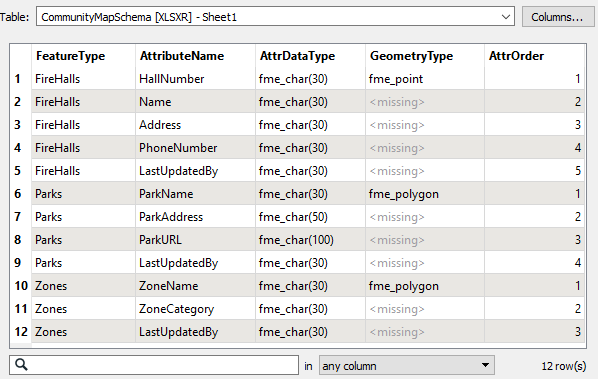Select Zones cell in row 11
598x379 pixels.
[x=84, y=309]
